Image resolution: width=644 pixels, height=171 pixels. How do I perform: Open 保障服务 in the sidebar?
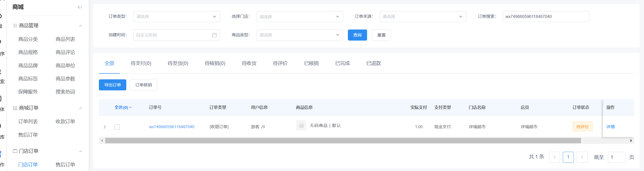click(28, 92)
